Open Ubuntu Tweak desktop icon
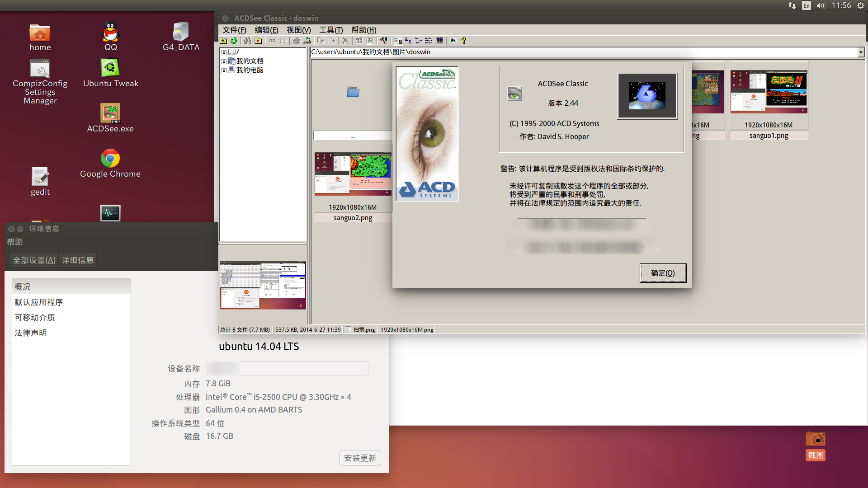Screen dimensions: 868x488 click(110, 73)
